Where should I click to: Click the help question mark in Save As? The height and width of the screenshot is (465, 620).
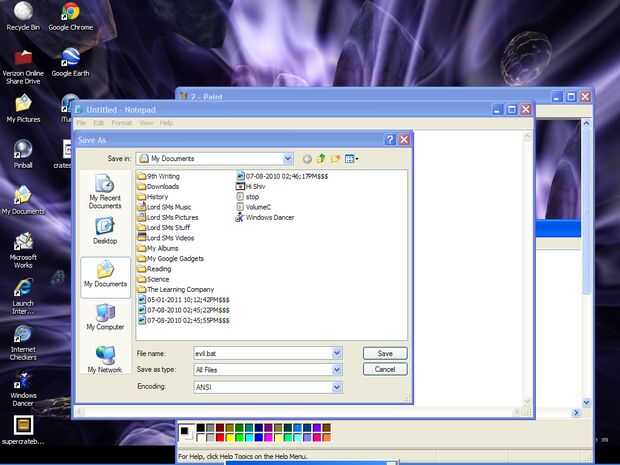[389, 140]
